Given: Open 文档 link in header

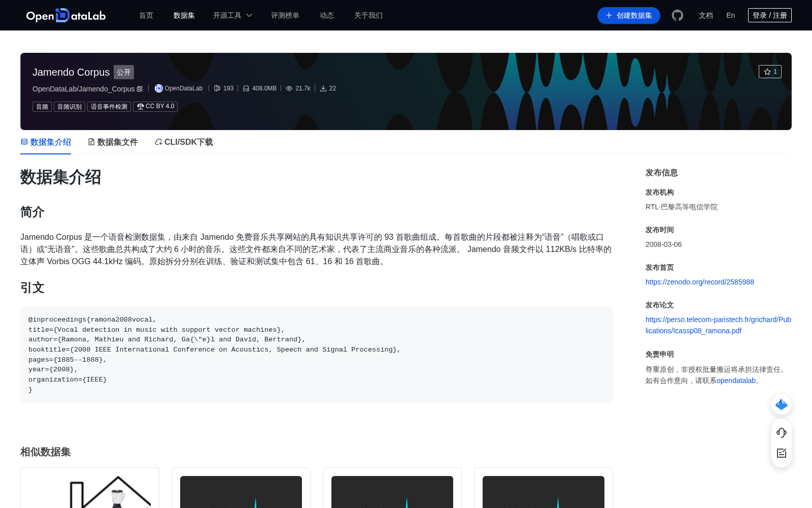Looking at the screenshot, I should click(x=706, y=15).
